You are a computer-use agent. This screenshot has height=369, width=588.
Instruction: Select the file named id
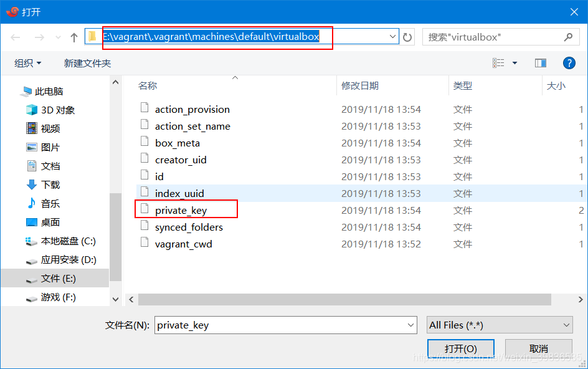(159, 177)
